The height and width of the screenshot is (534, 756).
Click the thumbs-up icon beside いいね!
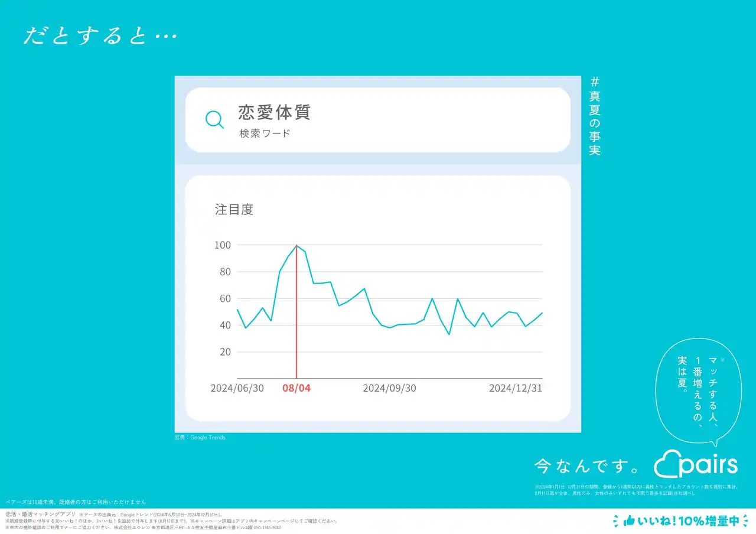click(x=628, y=521)
